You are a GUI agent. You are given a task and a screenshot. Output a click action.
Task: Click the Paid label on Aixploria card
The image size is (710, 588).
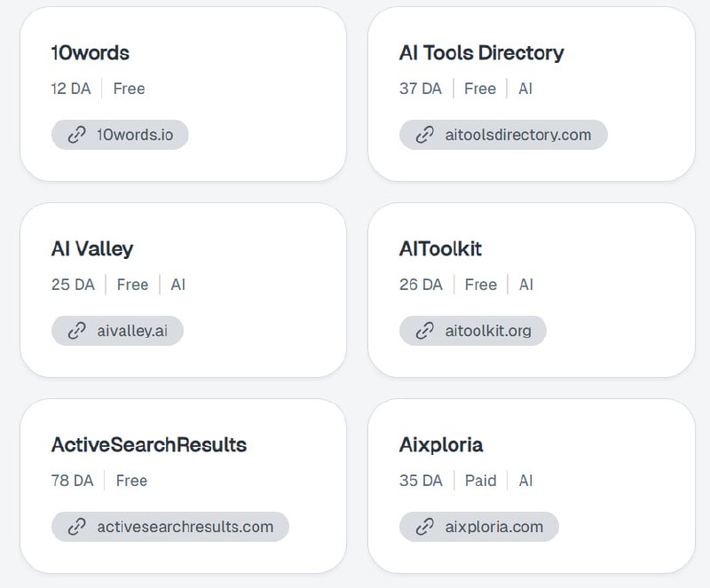(x=480, y=481)
